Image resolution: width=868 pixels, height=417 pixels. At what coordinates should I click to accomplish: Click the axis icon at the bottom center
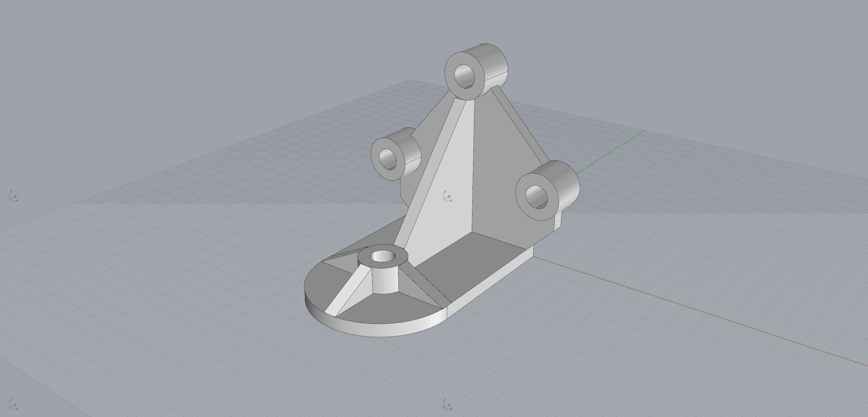tap(448, 404)
